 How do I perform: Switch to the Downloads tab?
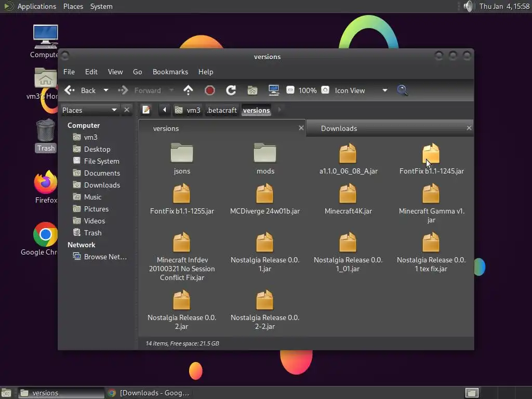coord(390,128)
